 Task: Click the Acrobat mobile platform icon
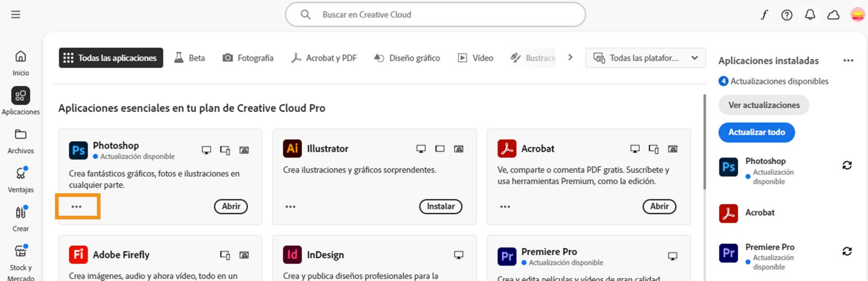[654, 149]
